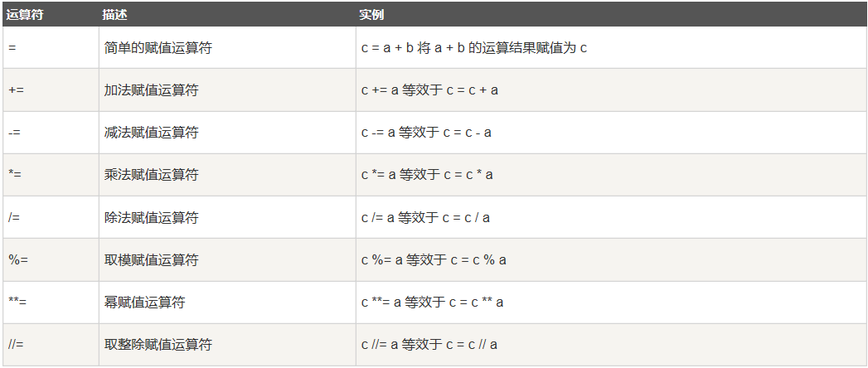Select the 简单的赋值运算符 description text
This screenshot has height=368, width=868.
coord(158,48)
